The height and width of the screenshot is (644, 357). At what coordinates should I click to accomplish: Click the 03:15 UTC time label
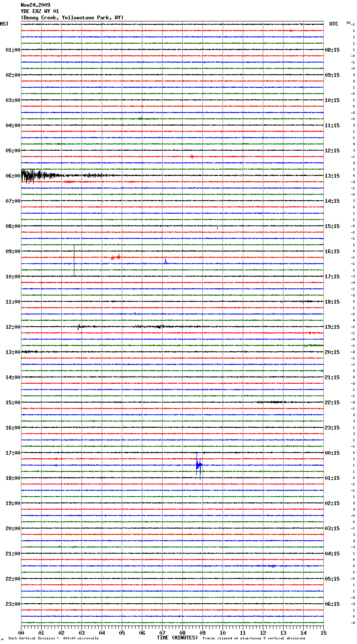point(332,529)
